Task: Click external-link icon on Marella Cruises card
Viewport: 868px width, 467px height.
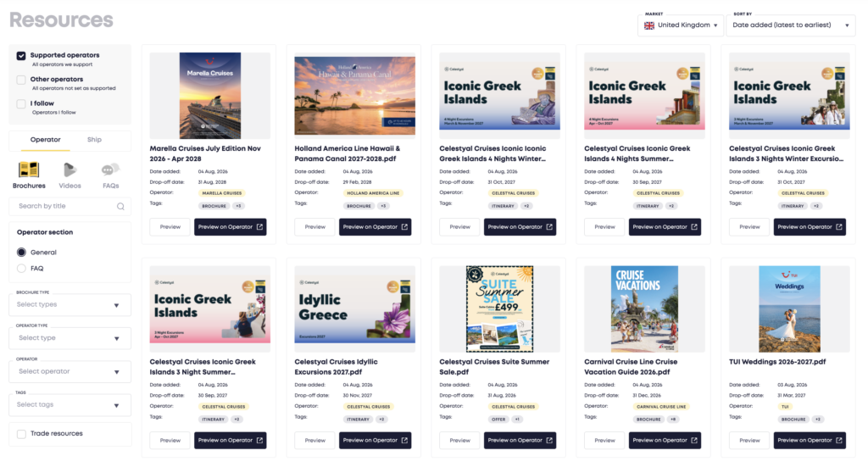Action: [x=259, y=227]
